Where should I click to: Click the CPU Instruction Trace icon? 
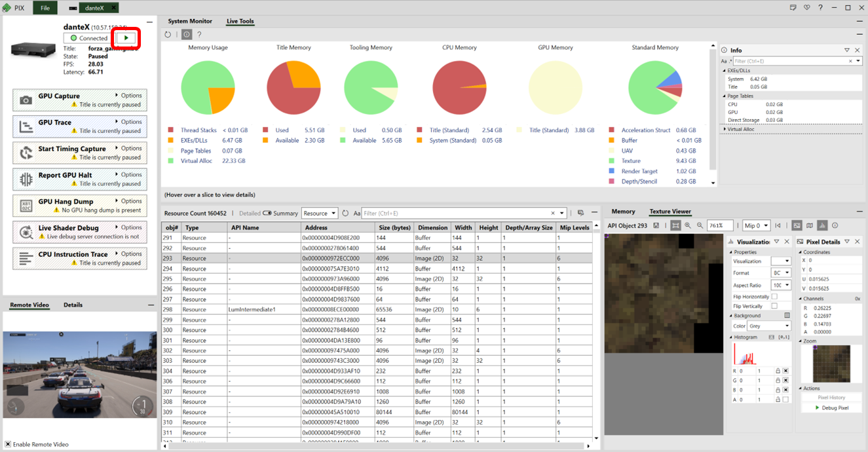tap(26, 258)
